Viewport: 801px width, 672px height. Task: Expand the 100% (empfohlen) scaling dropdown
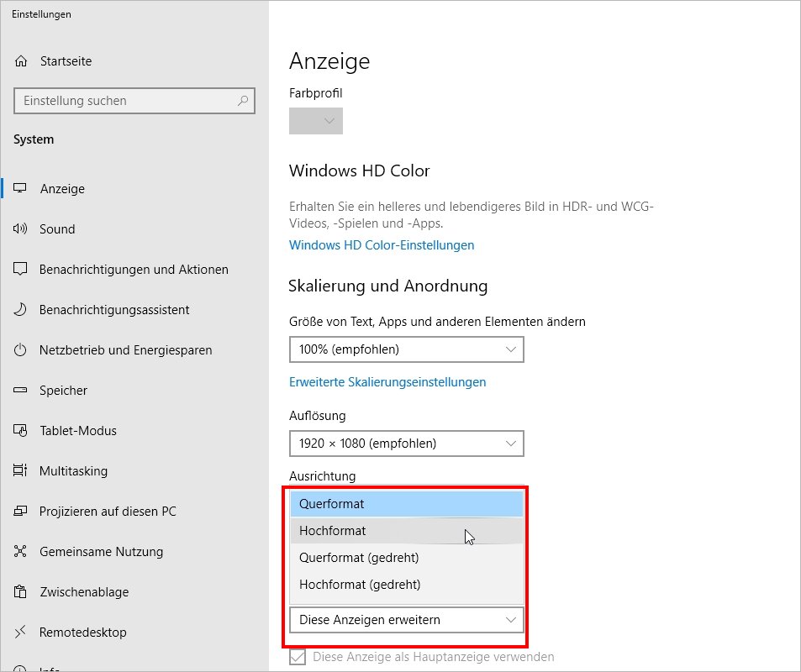[406, 349]
